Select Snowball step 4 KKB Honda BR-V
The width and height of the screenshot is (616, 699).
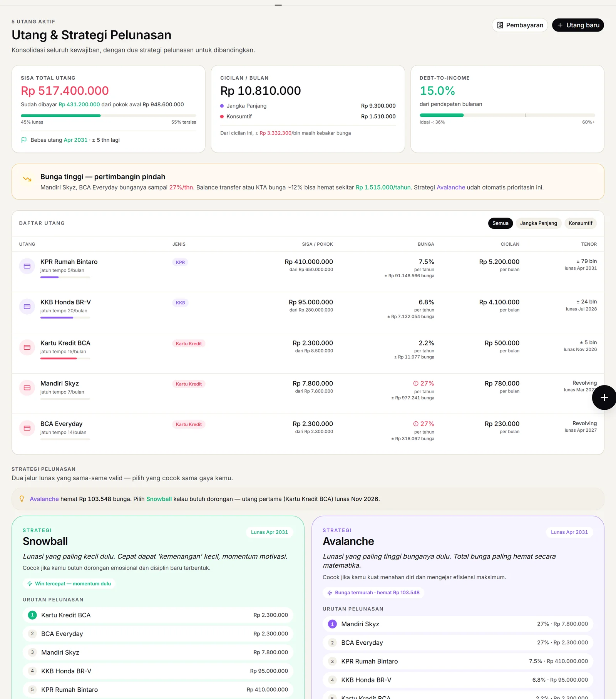point(158,671)
